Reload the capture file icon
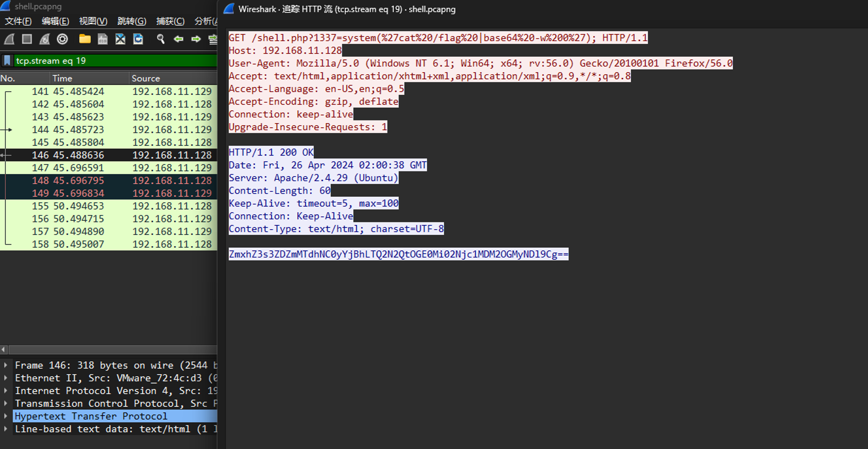Viewport: 868px width, 449px height. pos(138,39)
